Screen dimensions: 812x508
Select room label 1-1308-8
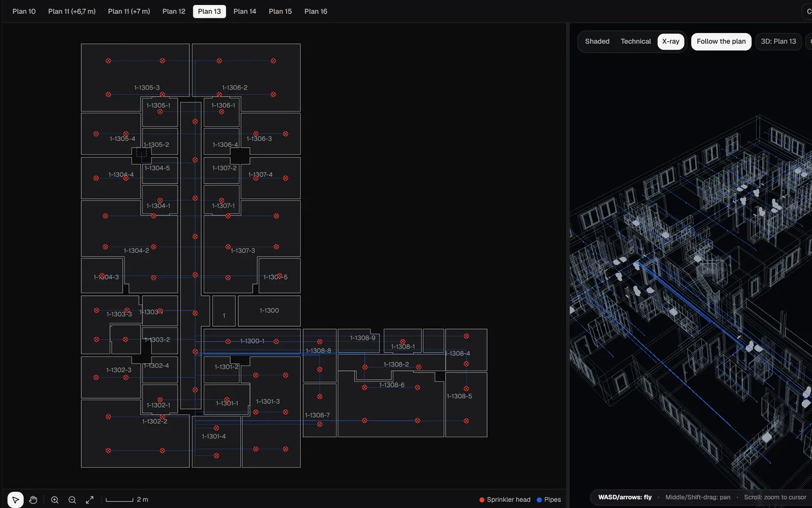point(318,351)
